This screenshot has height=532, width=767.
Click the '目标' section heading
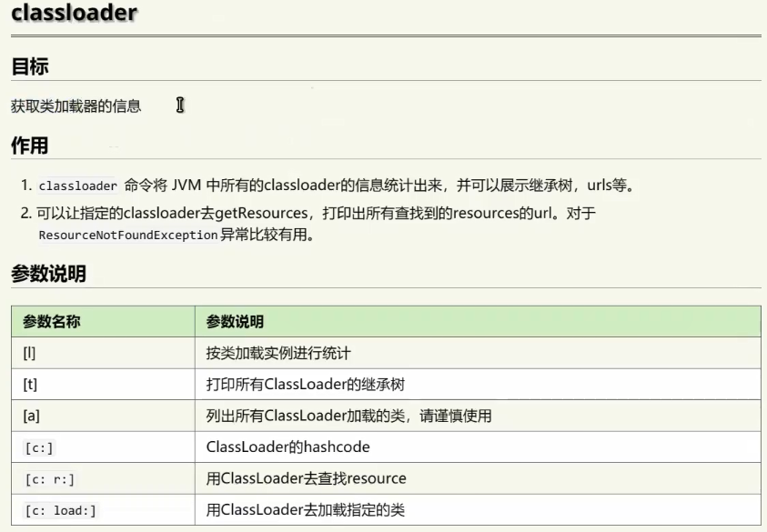pos(30,66)
